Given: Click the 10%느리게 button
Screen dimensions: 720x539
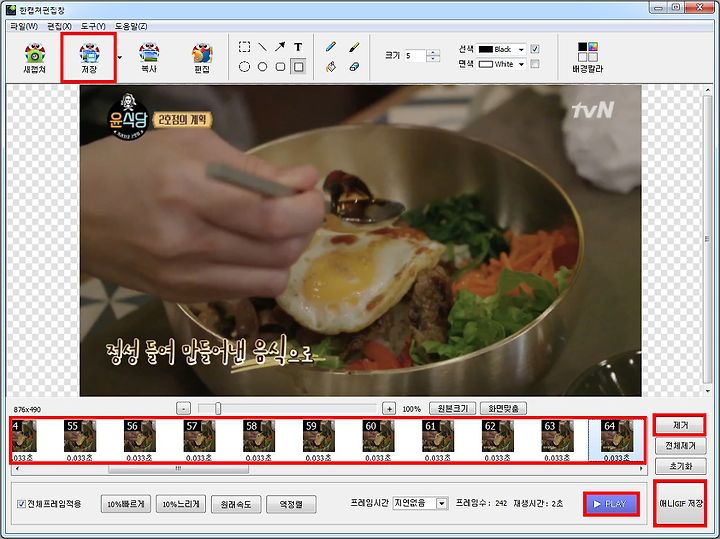Looking at the screenshot, I should 180,504.
